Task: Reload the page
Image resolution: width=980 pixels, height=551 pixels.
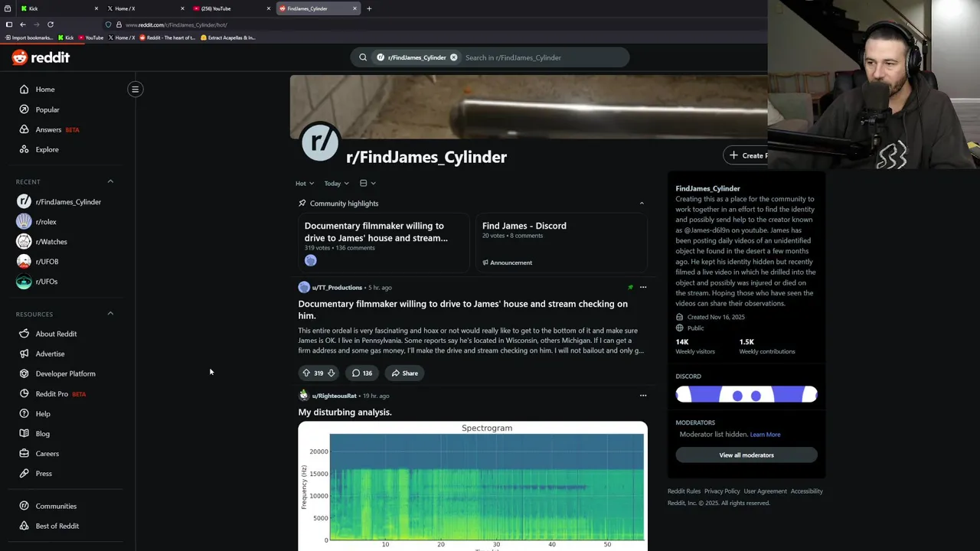Action: tap(51, 24)
